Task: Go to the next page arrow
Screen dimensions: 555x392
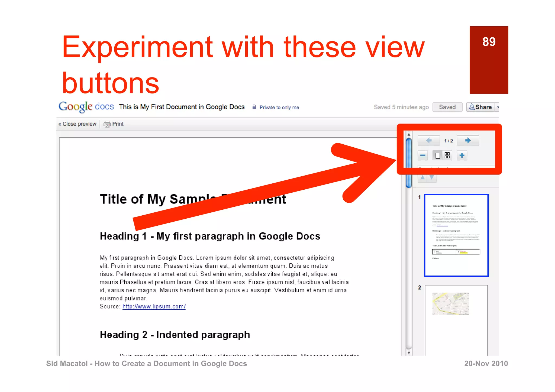Action: pos(468,140)
